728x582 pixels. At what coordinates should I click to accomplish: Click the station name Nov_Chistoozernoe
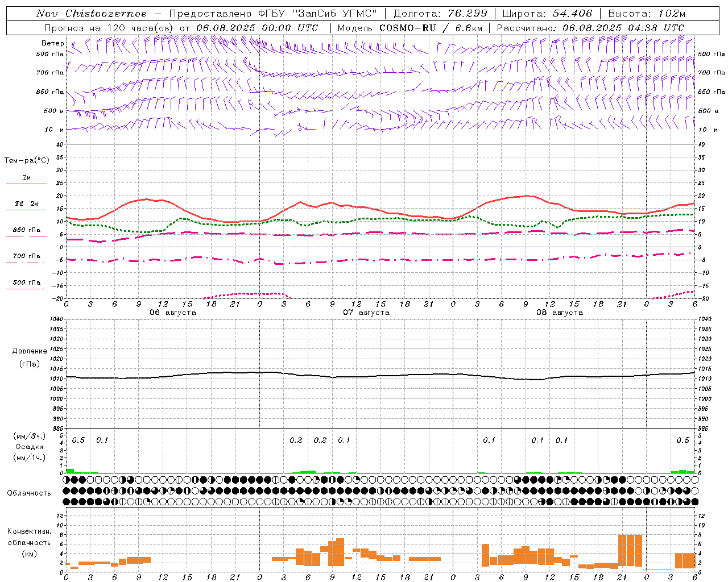[x=91, y=14]
